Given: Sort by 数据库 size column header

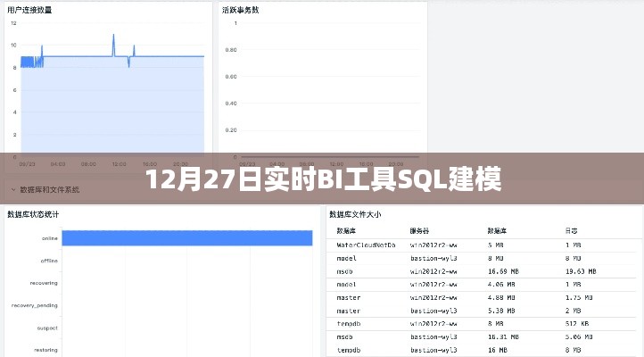Looking at the screenshot, I should (498, 229).
